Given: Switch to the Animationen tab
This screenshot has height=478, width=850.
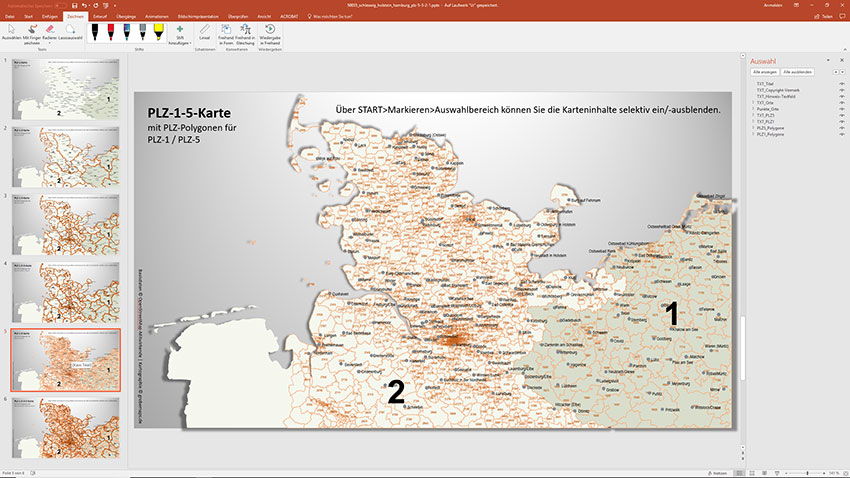Looking at the screenshot, I should 157,17.
